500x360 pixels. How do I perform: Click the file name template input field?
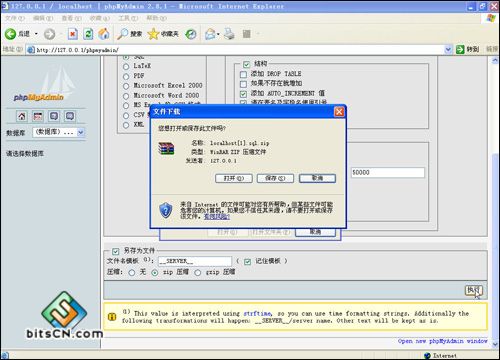coord(195,261)
